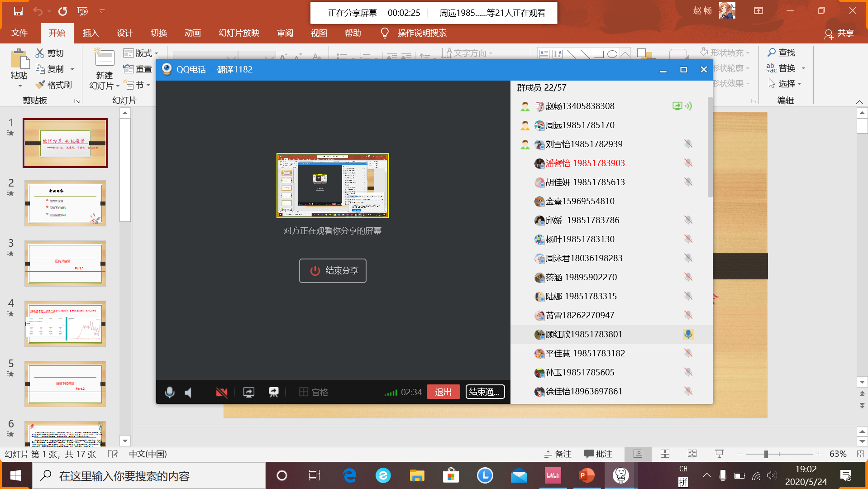868x489 pixels.
Task: Click the red 退出 button
Action: (443, 392)
